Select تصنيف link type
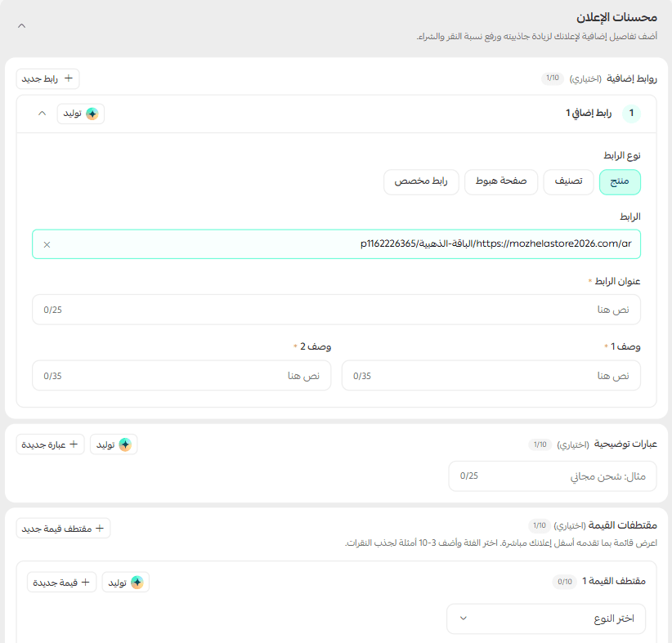The height and width of the screenshot is (643, 672). click(x=568, y=181)
